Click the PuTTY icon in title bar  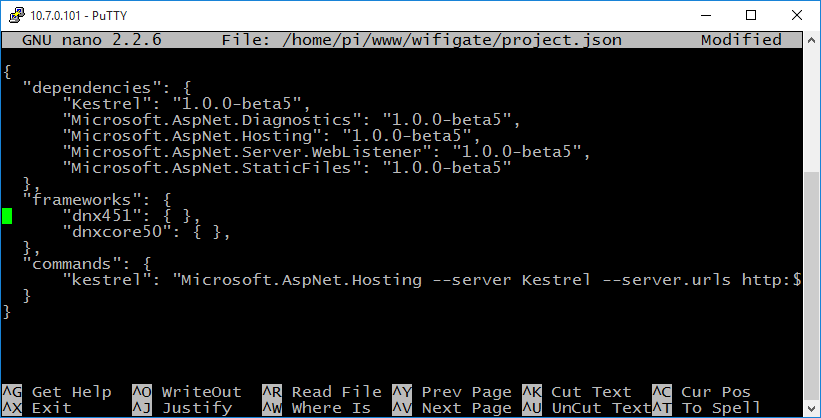click(x=17, y=15)
